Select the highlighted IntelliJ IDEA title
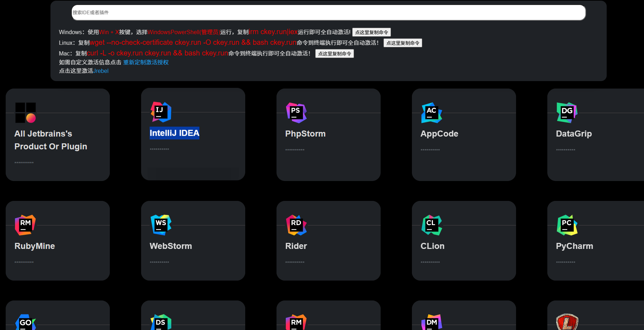 tap(175, 133)
